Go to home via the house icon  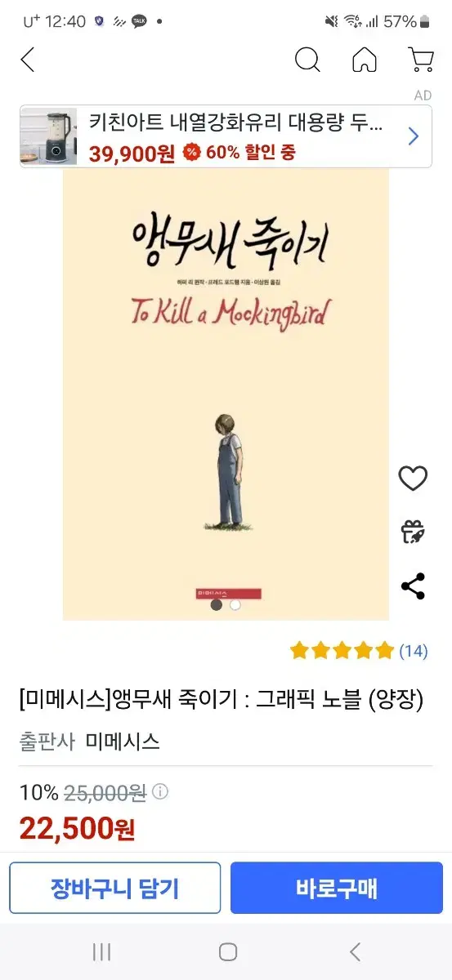[x=365, y=60]
